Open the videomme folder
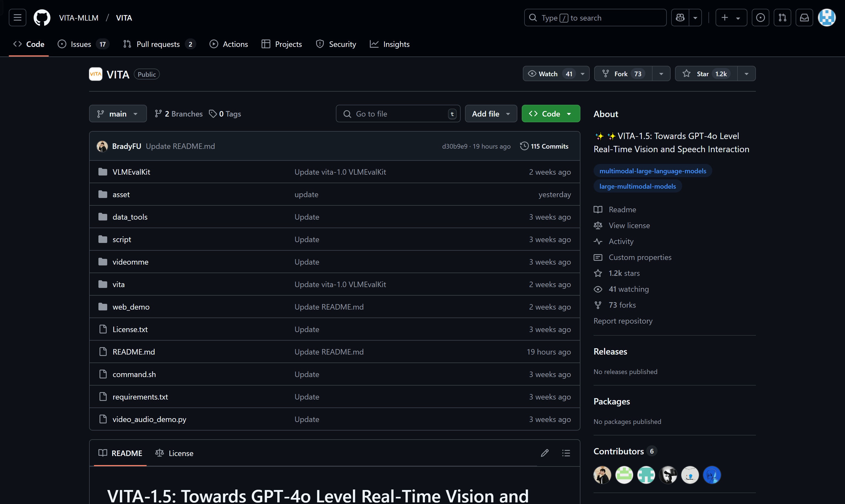 click(x=130, y=262)
